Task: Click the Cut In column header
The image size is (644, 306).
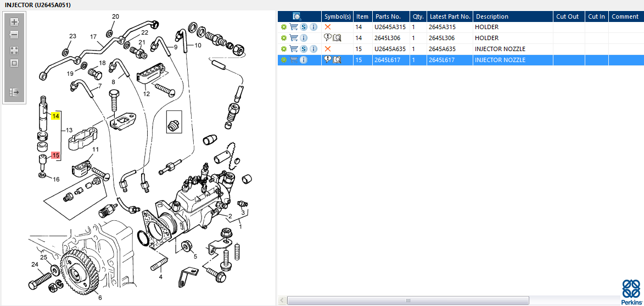Action: (596, 16)
